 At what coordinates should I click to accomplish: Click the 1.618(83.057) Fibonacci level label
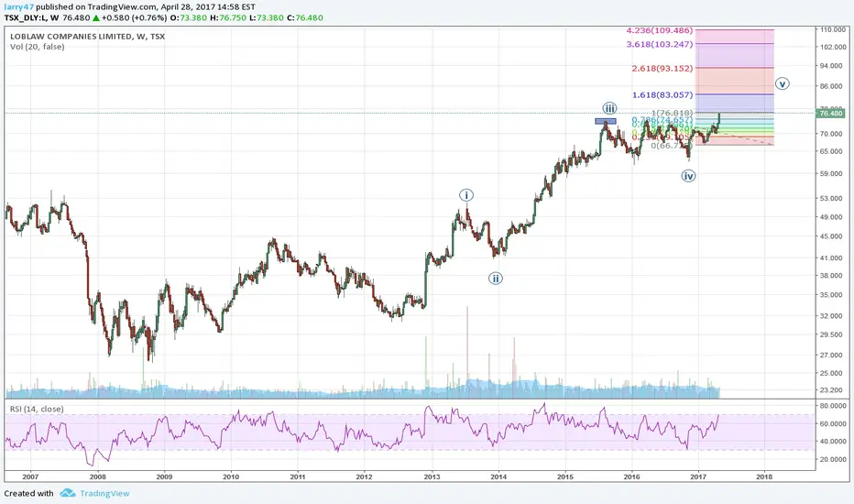[662, 94]
